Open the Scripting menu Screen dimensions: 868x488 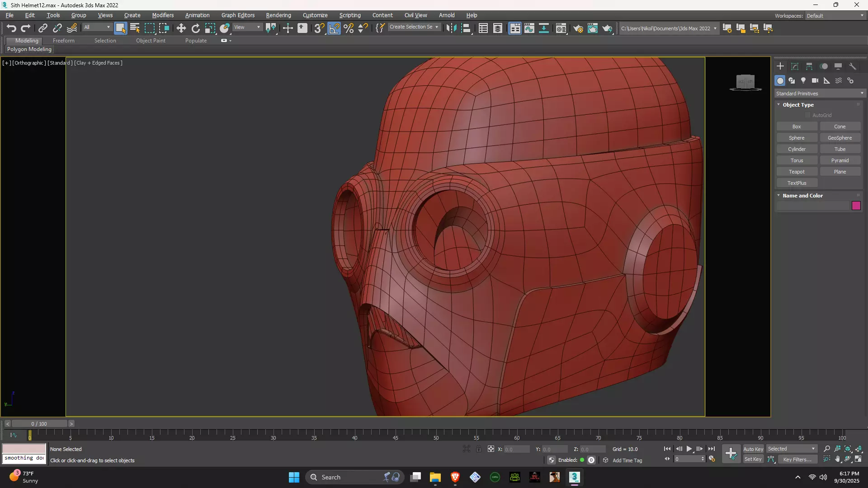(x=350, y=15)
